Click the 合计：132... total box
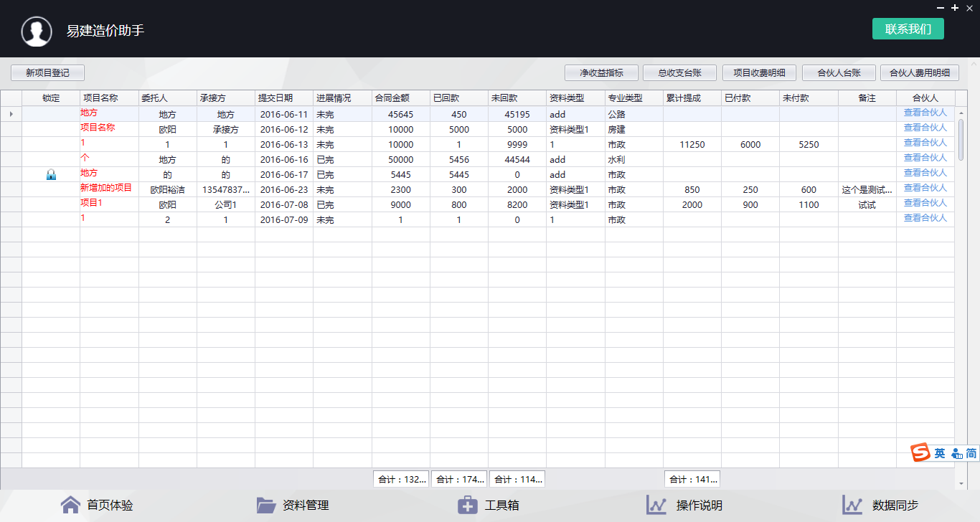Image resolution: width=980 pixels, height=522 pixels. point(401,479)
